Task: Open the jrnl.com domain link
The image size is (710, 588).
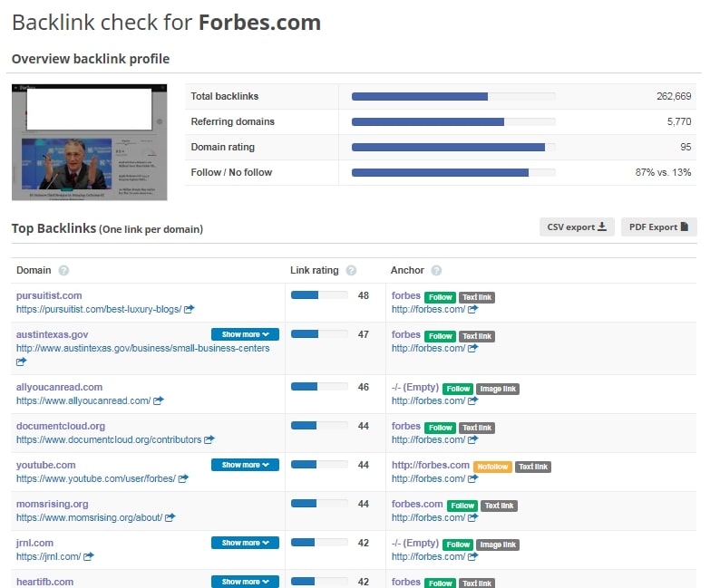Action: tap(34, 543)
